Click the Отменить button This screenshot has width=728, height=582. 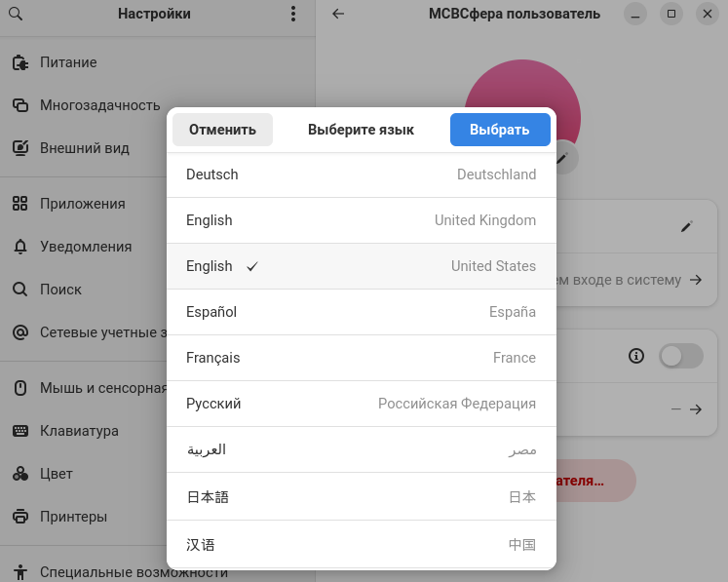[x=222, y=130]
